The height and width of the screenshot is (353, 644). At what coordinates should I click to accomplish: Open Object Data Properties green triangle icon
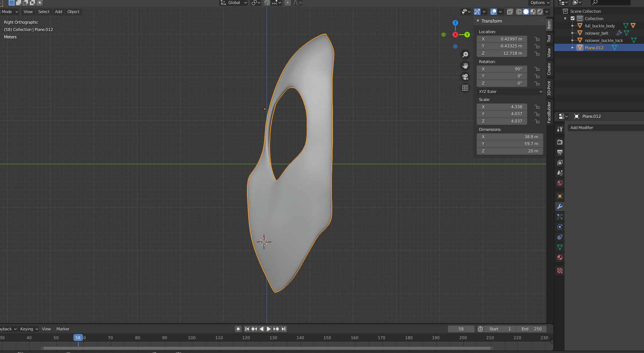pos(560,247)
